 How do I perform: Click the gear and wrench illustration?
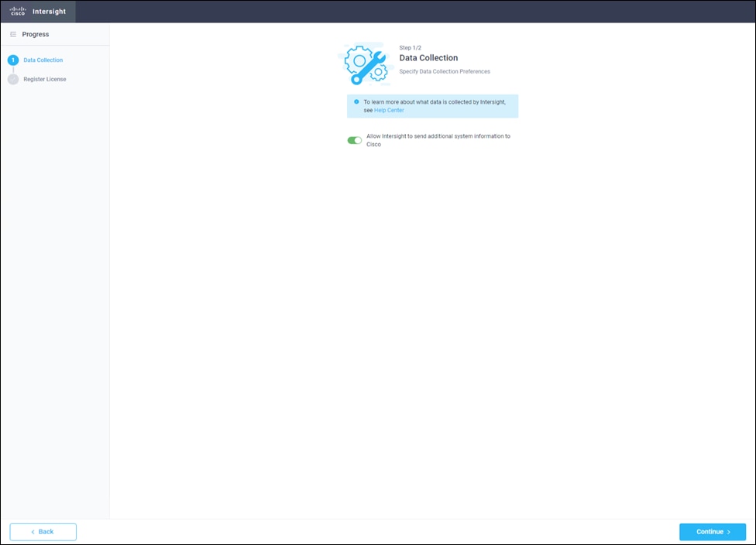click(366, 63)
